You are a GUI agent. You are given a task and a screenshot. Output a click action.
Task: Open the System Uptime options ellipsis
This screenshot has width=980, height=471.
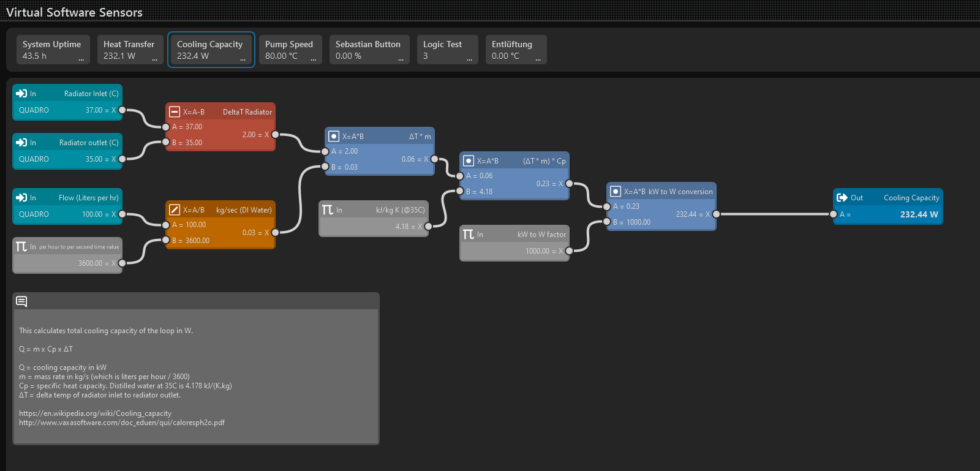pos(81,59)
